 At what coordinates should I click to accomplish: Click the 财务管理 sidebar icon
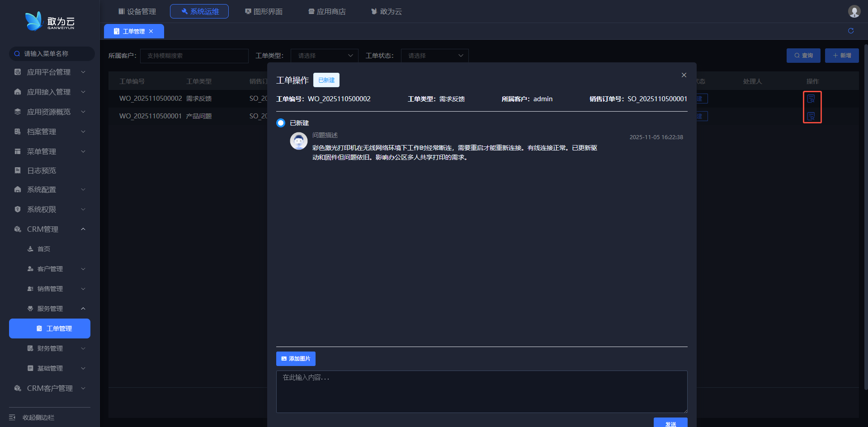pyautogui.click(x=30, y=348)
